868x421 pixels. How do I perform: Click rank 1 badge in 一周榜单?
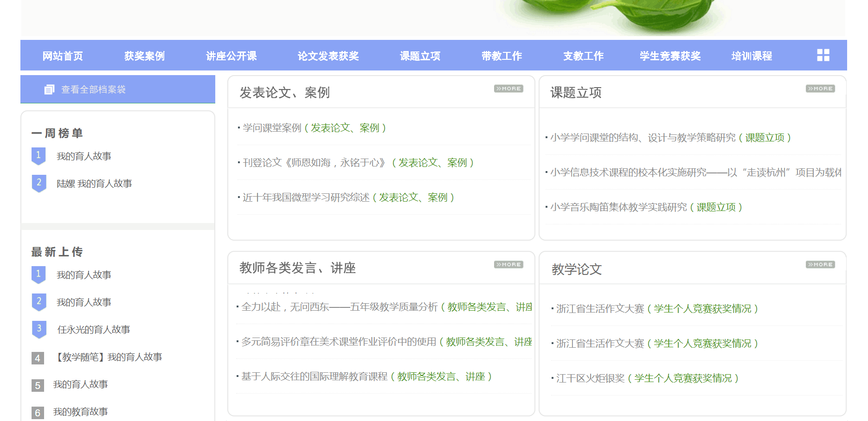pos(39,156)
